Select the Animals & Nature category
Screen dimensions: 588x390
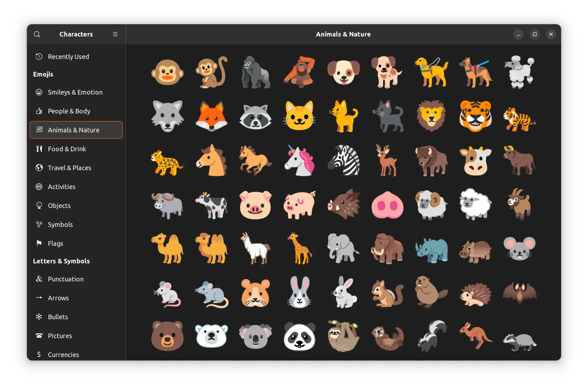point(76,130)
